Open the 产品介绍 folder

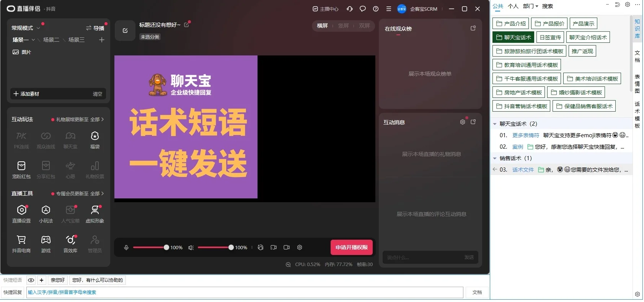511,24
